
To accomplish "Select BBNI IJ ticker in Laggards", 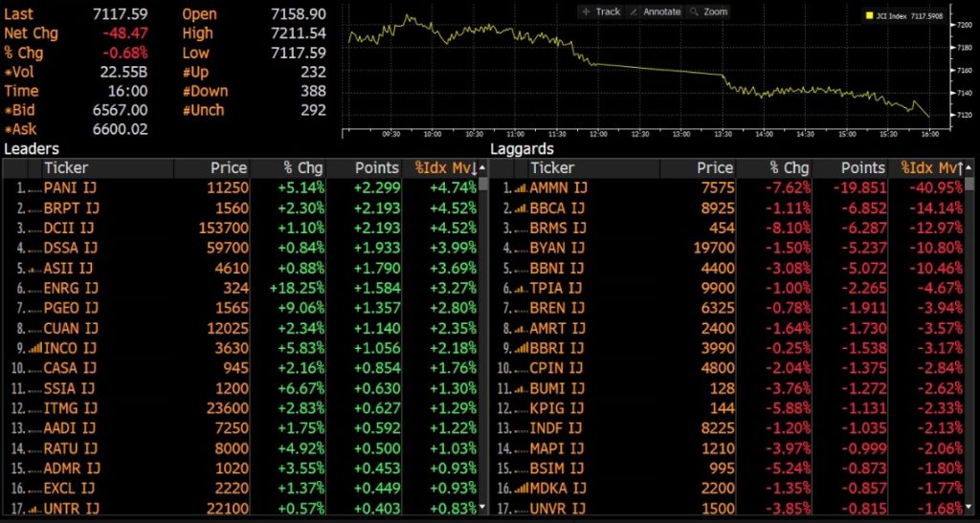I will (x=556, y=268).
